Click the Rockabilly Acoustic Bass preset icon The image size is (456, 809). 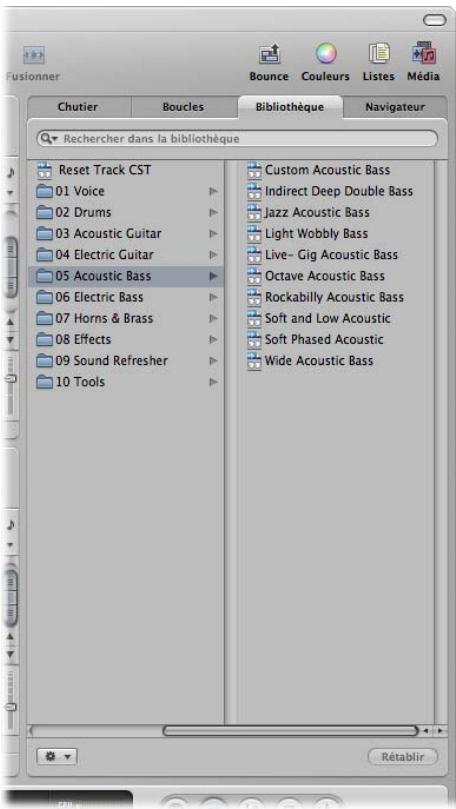(254, 297)
